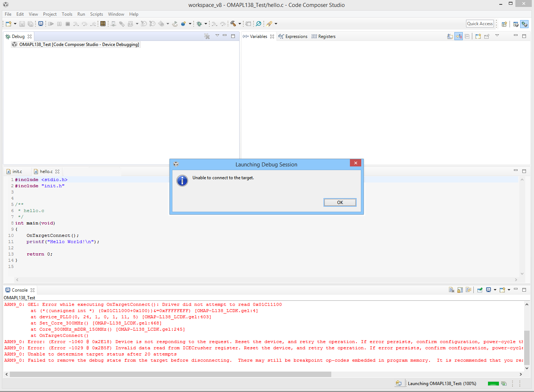Click the Connect Target toolbar icon
This screenshot has height=392, width=534.
pyautogui.click(x=113, y=24)
